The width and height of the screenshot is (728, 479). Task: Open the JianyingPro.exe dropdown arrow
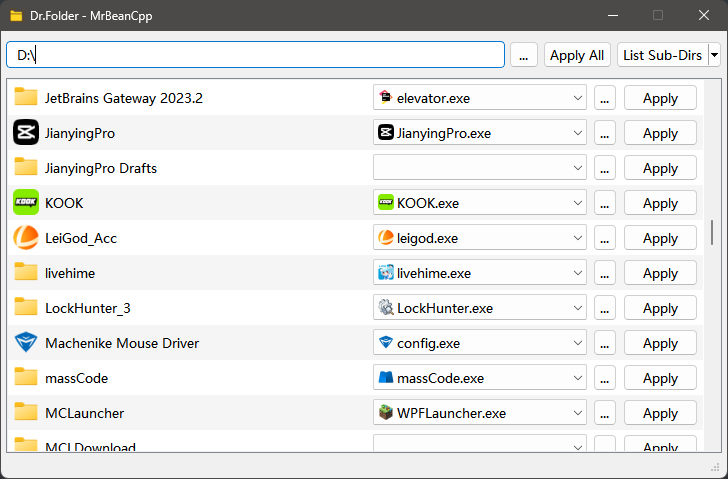coord(577,133)
